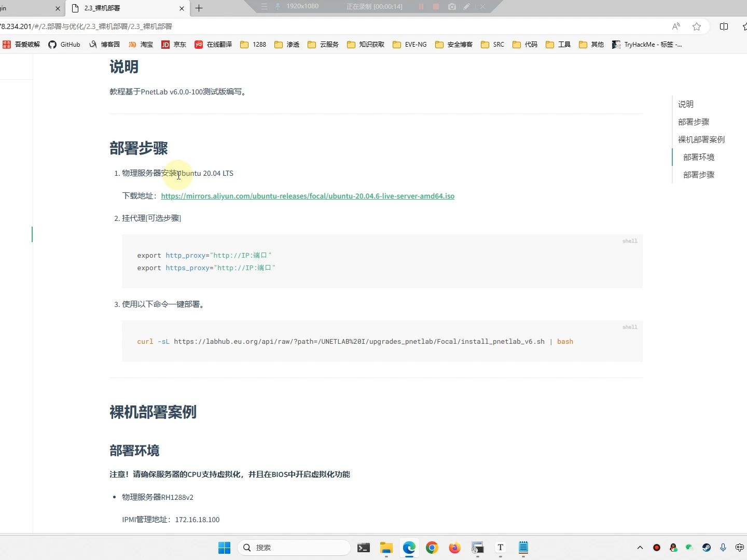Click the Read Aloud icon in address bar
Screen dimensions: 747x560
coord(676,26)
